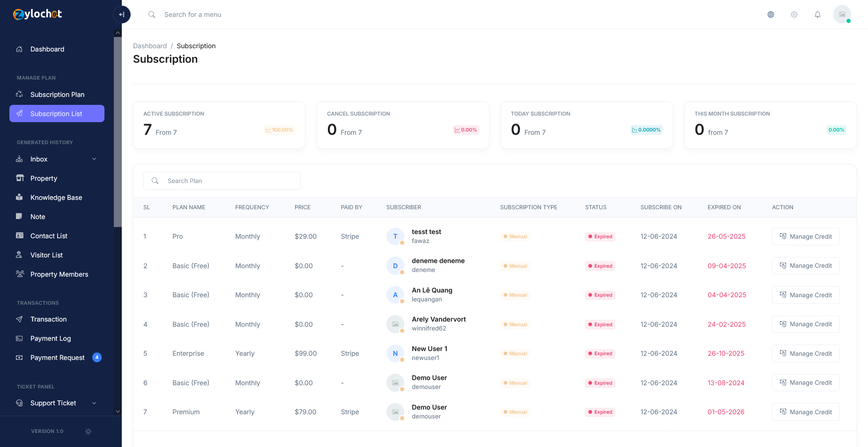868x447 pixels.
Task: Click the Subscriber column header
Action: coord(404,207)
